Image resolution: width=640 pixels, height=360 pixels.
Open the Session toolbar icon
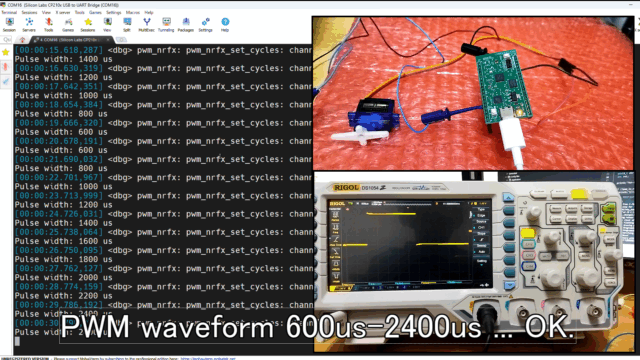coord(9,24)
